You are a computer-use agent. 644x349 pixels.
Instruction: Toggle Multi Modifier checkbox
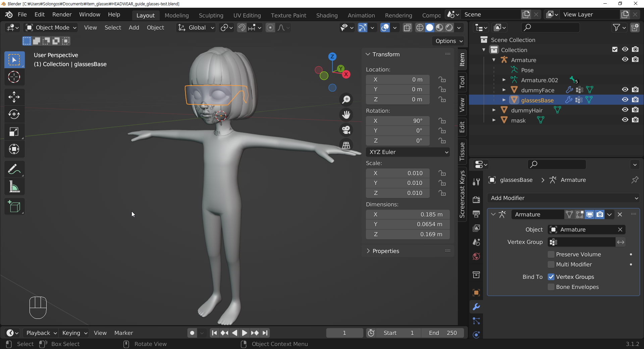click(x=551, y=264)
